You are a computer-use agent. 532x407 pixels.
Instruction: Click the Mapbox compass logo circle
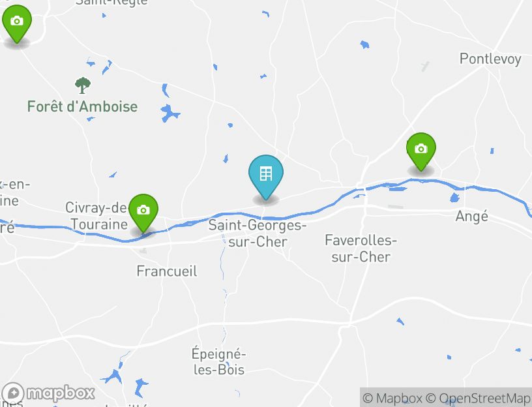pyautogui.click(x=13, y=394)
